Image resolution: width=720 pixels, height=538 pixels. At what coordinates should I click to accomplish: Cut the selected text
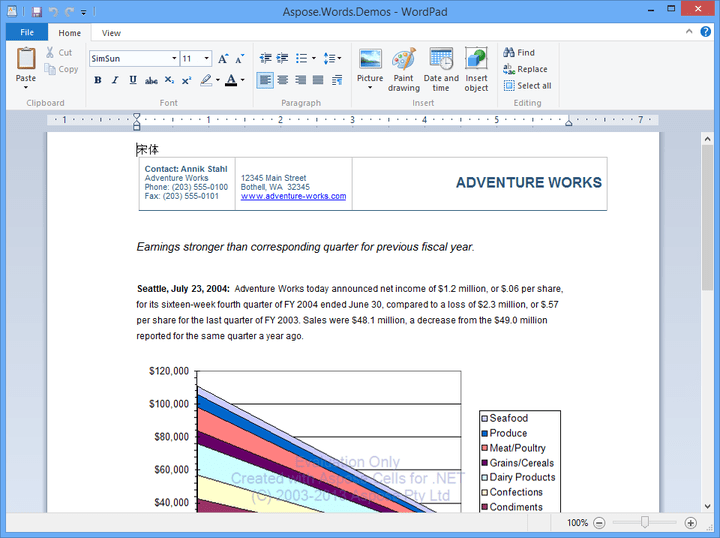59,52
